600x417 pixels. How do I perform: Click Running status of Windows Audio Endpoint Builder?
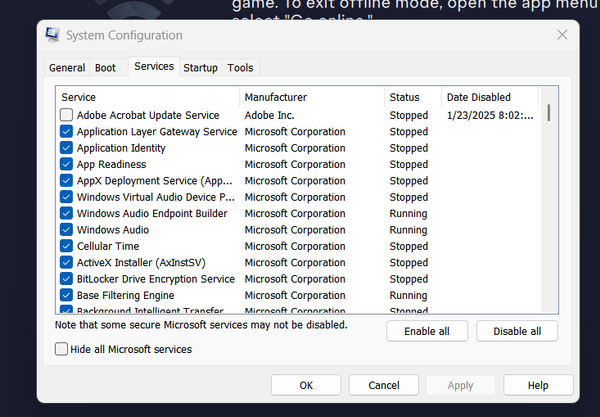408,213
